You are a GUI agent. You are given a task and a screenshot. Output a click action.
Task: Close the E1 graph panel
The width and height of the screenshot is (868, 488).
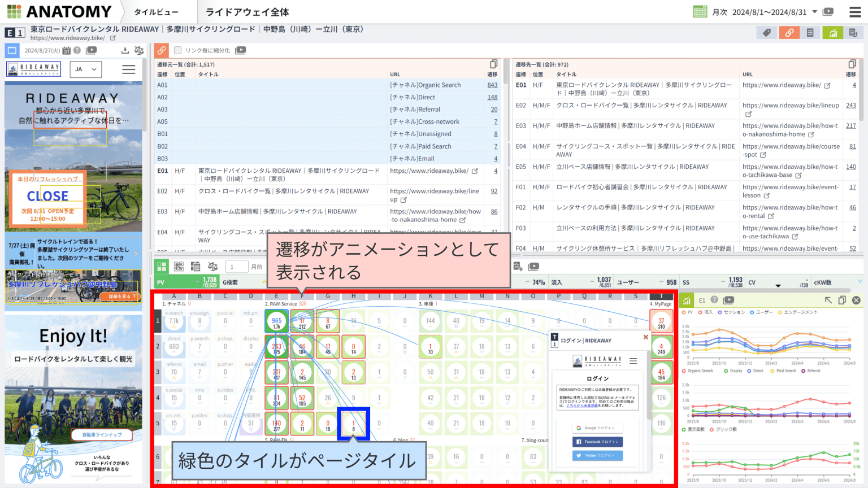856,300
